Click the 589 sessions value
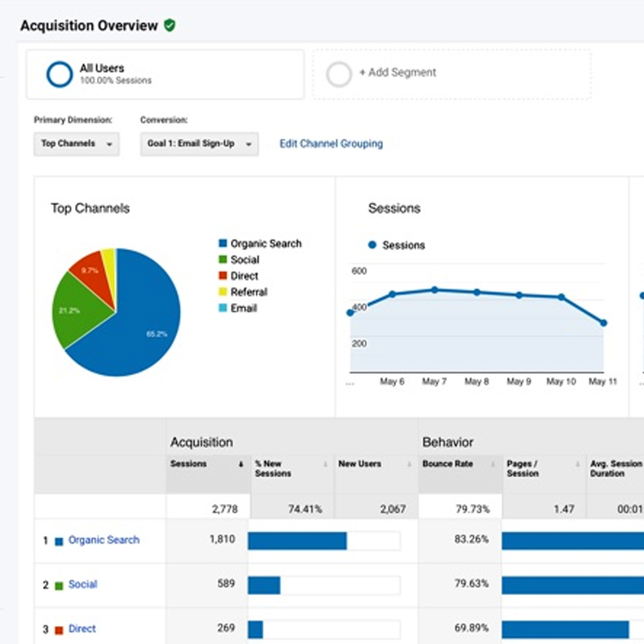This screenshot has height=644, width=644. coord(227,583)
